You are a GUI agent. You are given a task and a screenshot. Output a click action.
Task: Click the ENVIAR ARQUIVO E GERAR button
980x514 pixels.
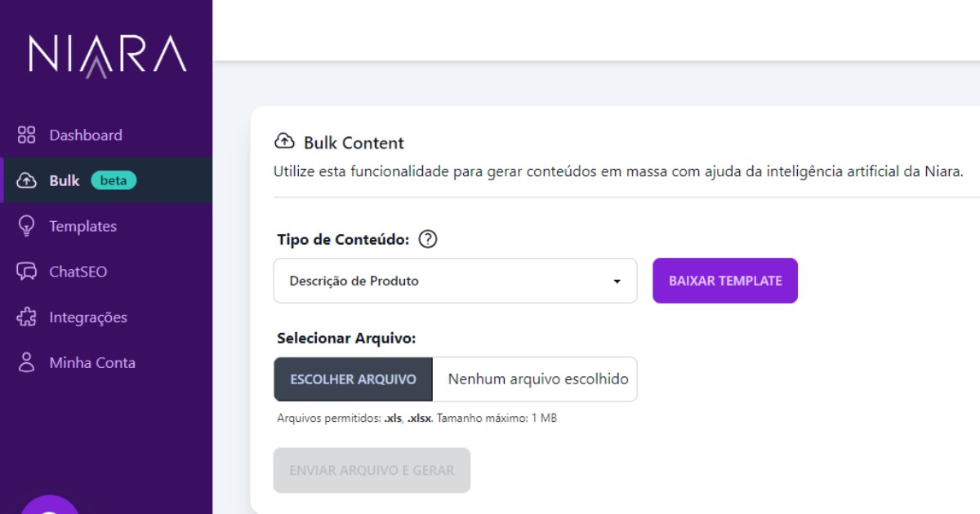pyautogui.click(x=372, y=470)
